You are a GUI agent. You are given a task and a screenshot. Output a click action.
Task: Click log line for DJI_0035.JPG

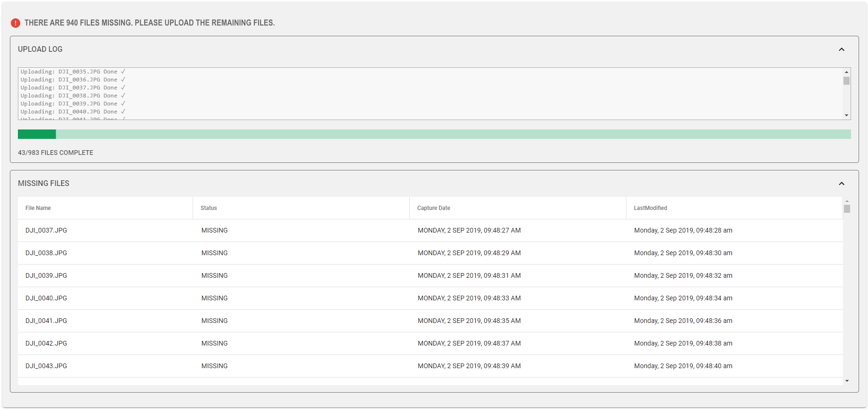pyautogui.click(x=73, y=72)
